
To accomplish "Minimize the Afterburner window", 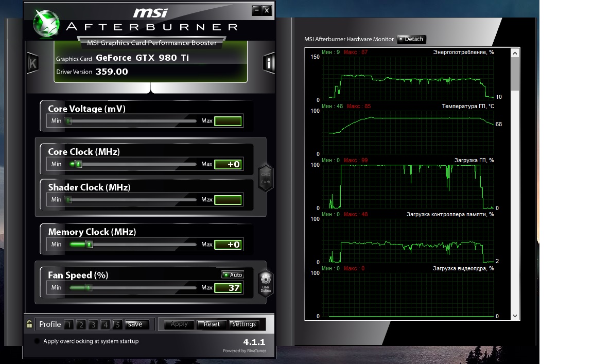I will [256, 10].
